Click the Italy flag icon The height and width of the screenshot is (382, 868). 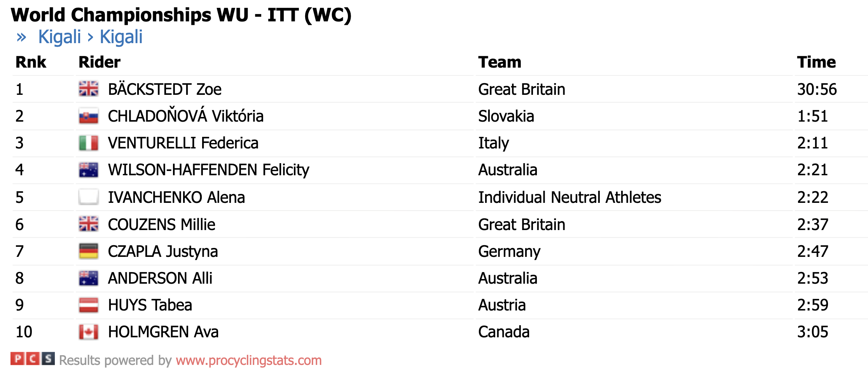(88, 143)
